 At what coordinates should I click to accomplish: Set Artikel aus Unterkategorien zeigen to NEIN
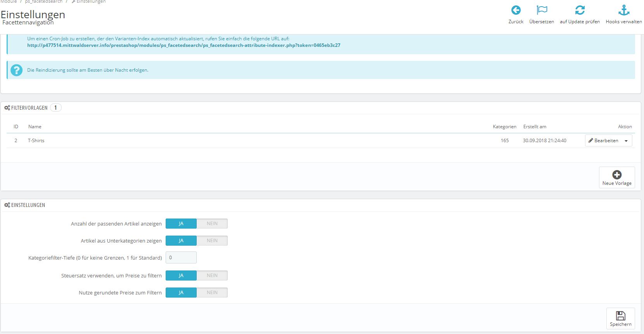coord(212,241)
